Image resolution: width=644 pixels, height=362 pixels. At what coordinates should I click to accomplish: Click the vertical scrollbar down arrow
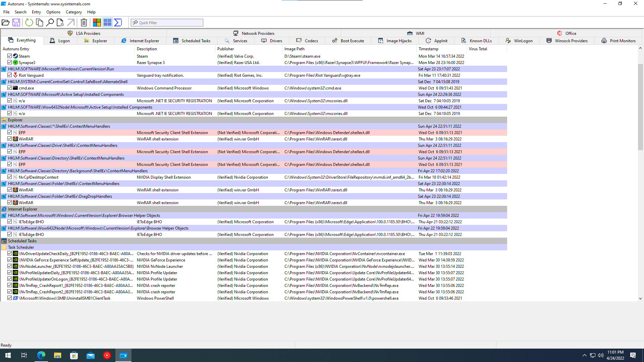(x=640, y=298)
